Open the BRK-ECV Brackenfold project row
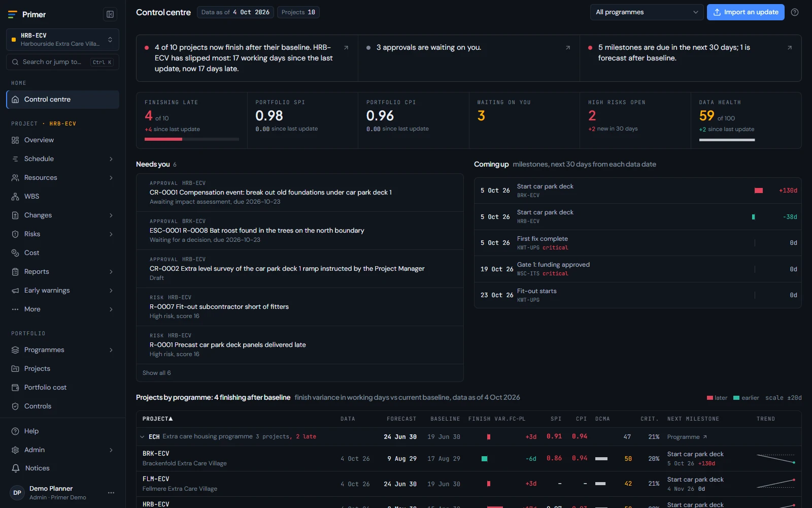This screenshot has height=508, width=812. coord(468,459)
